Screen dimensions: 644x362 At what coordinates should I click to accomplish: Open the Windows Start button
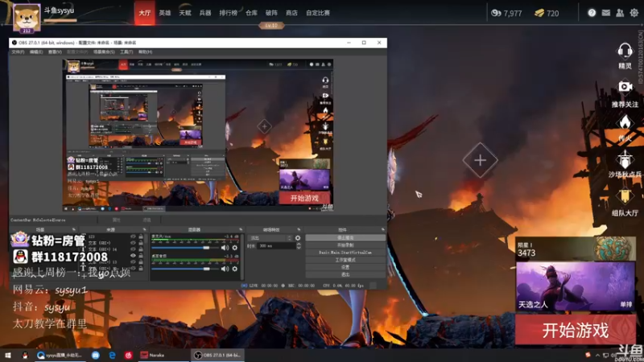click(8, 355)
